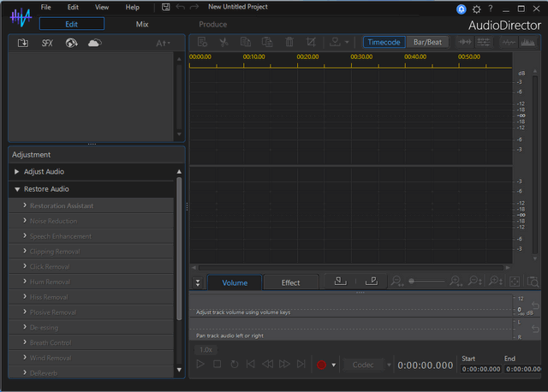Click the user account icon
The image size is (548, 392).
[462, 9]
